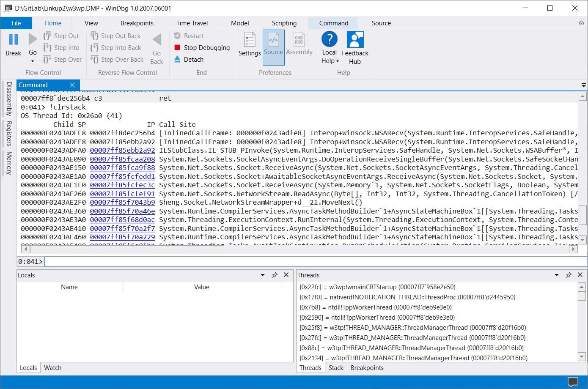Toggle Assembly mode preference
Screen dimensions: 588x389
(x=299, y=44)
